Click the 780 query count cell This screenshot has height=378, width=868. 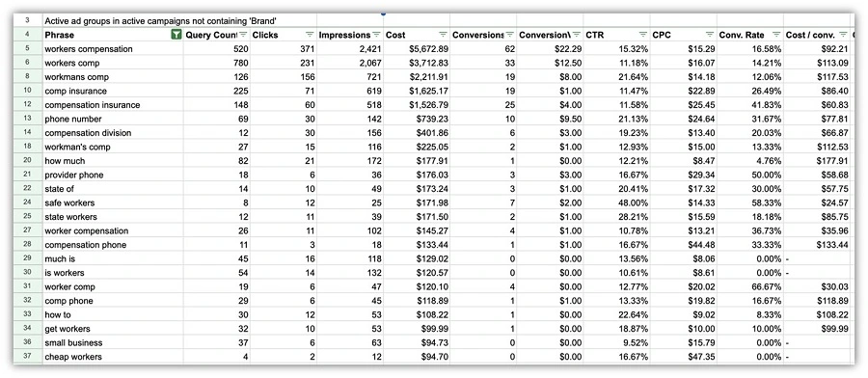click(x=216, y=63)
